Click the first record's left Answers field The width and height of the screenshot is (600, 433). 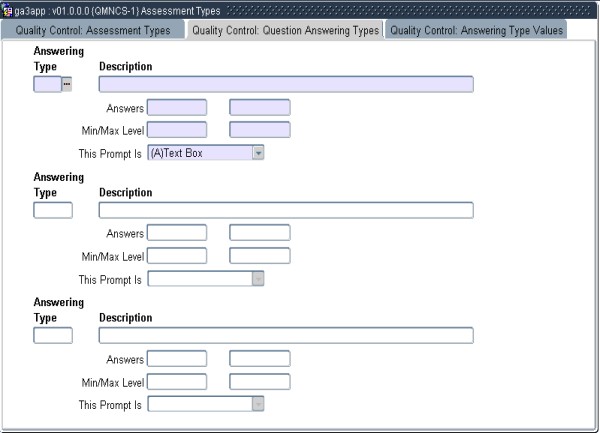(x=177, y=107)
